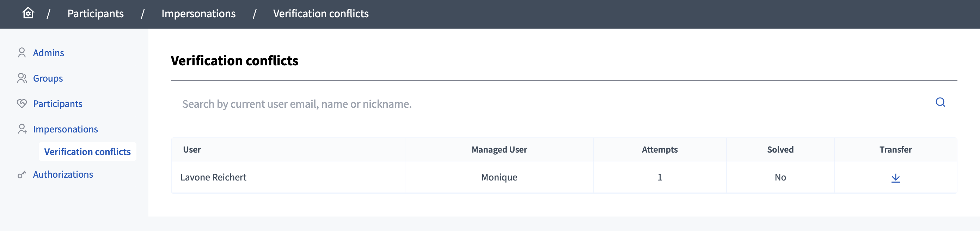The height and width of the screenshot is (231, 980).
Task: Click the user-plus icon beside Impersonations
Action: 22,129
